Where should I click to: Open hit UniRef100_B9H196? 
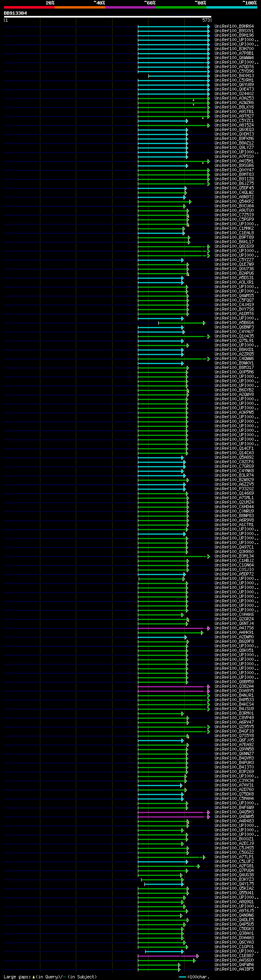point(234,36)
